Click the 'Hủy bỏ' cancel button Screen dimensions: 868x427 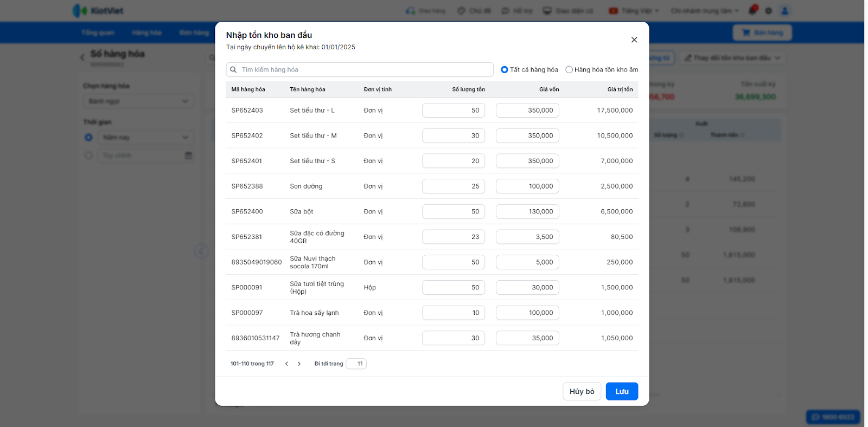pyautogui.click(x=582, y=391)
